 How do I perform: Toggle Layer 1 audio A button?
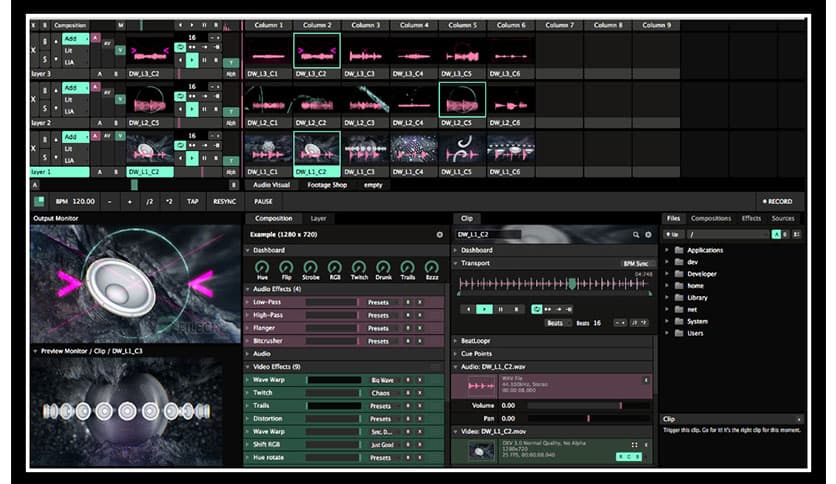coord(95,136)
